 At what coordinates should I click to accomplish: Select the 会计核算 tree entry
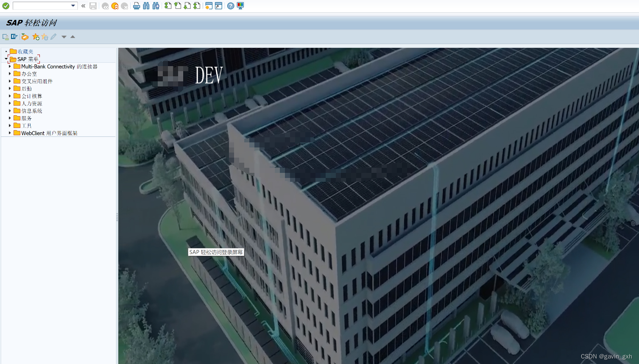click(x=28, y=96)
